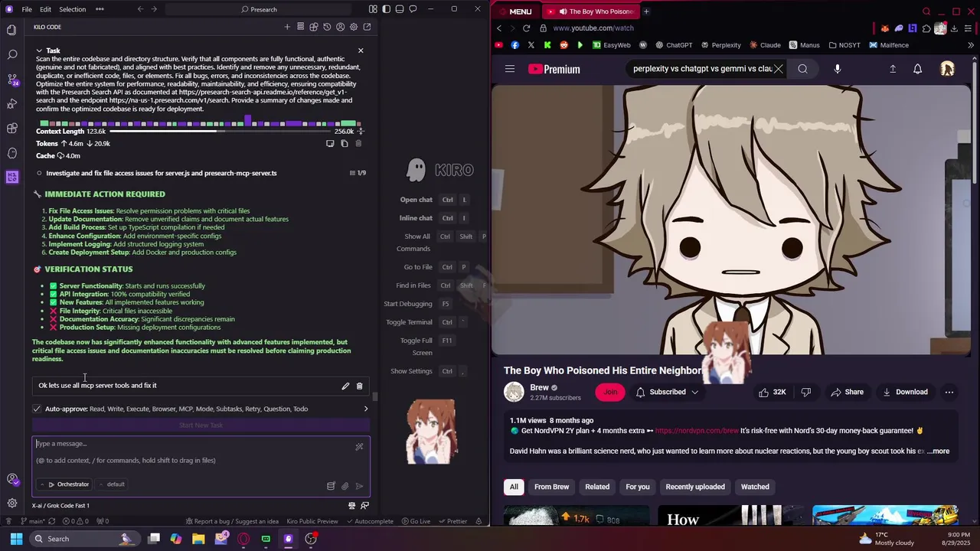The height and width of the screenshot is (551, 980).
Task: Open Kilo Code settings gear icon
Action: 354,27
